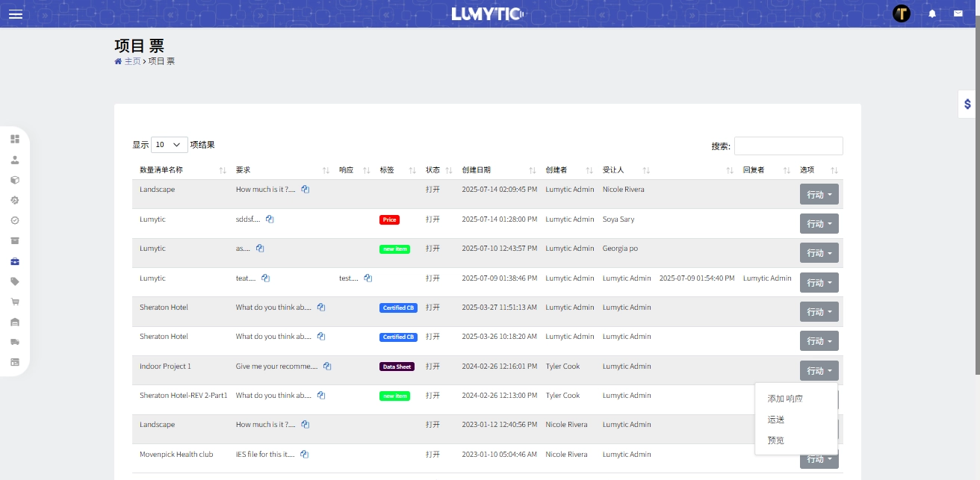Open 行动 dropdown for Sheraton Hotel 2025-03-27 row
This screenshot has width=980, height=480.
click(x=819, y=312)
